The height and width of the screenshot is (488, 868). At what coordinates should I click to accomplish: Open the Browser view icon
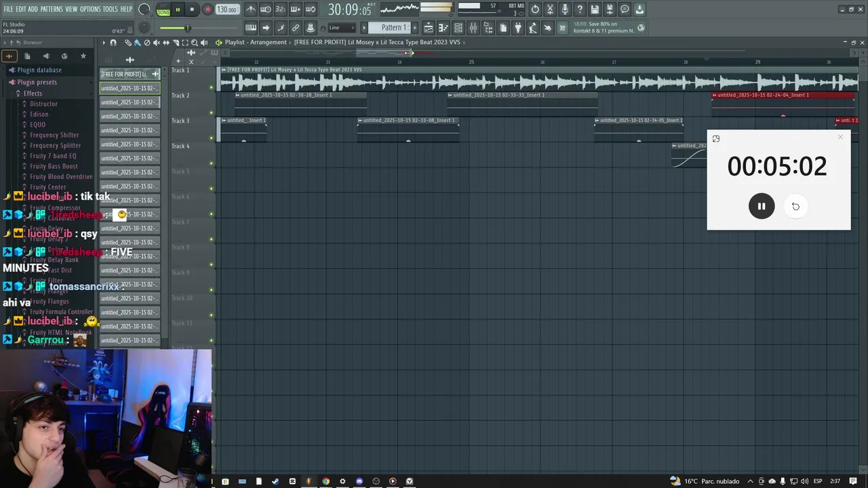tap(488, 28)
